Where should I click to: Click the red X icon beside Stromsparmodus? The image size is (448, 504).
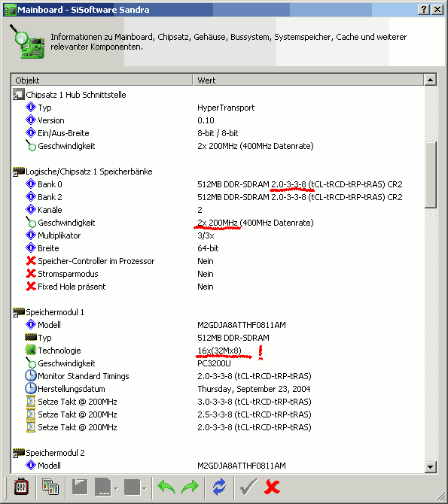point(31,274)
